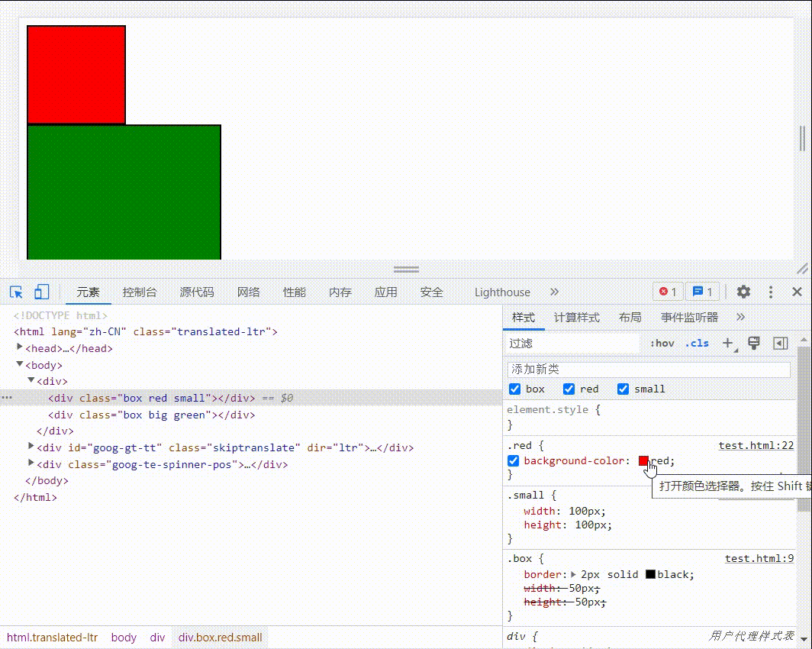Open the 内存 tab
812x649 pixels.
tap(340, 292)
